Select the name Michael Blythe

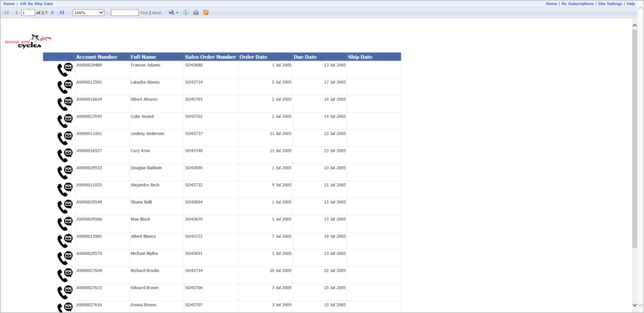pyautogui.click(x=144, y=254)
